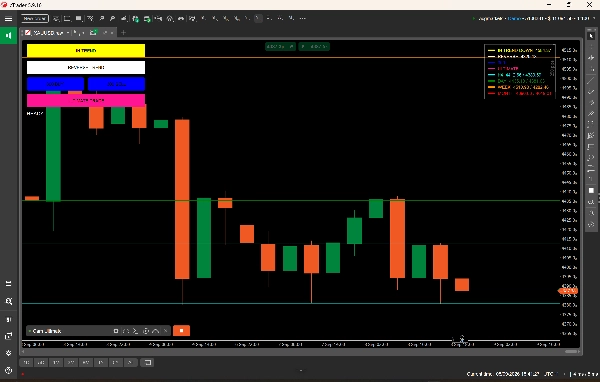Click the horizontal scrollbar thumb at right
600x382 pixels.
571,351
